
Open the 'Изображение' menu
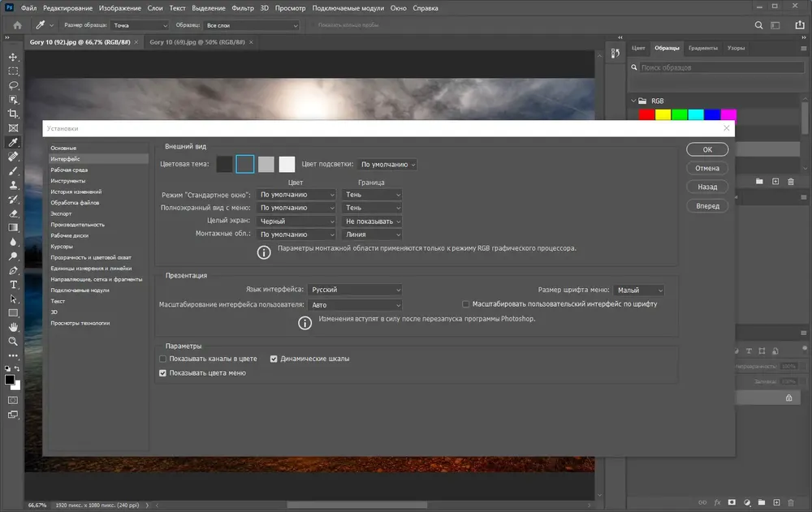(x=119, y=8)
